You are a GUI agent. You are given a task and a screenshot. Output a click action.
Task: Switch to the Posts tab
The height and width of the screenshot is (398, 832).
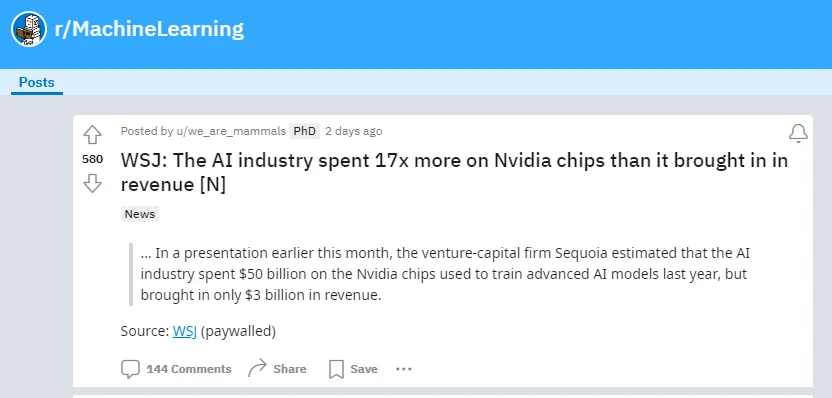coord(37,83)
